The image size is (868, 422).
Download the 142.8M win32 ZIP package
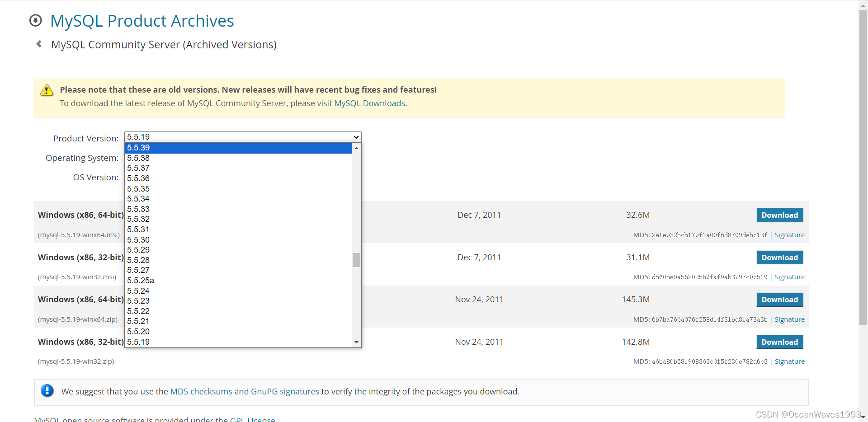point(779,342)
